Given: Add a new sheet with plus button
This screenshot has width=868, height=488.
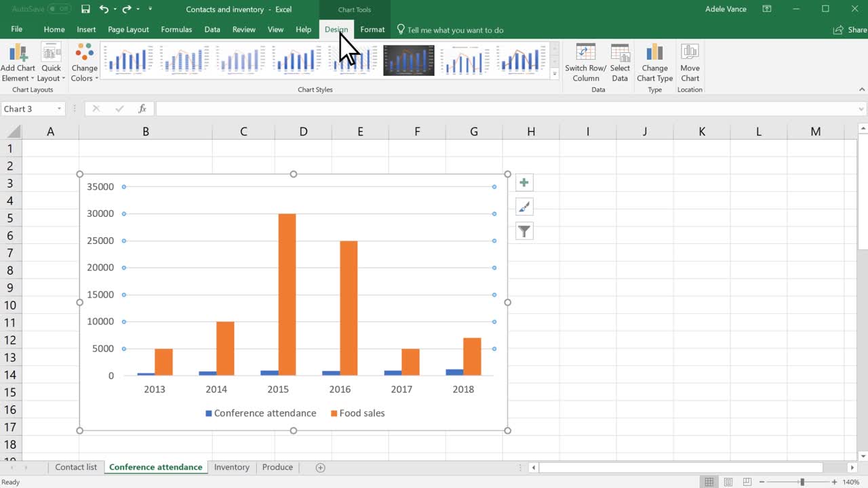Looking at the screenshot, I should click(x=321, y=468).
